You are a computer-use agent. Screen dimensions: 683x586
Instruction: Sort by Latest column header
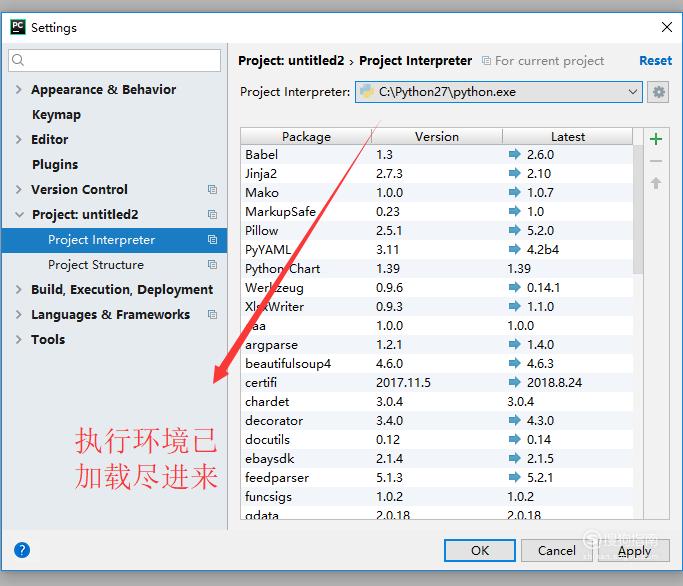click(568, 136)
